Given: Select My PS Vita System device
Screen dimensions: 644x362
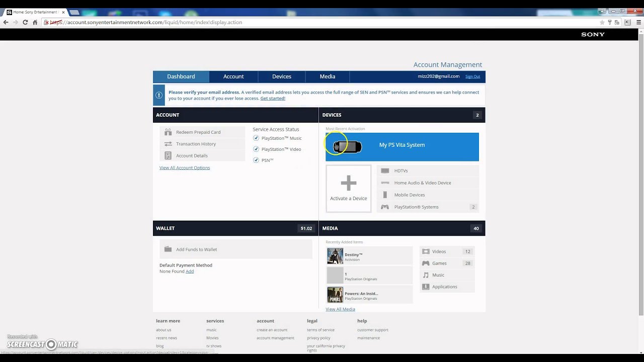Looking at the screenshot, I should [402, 147].
